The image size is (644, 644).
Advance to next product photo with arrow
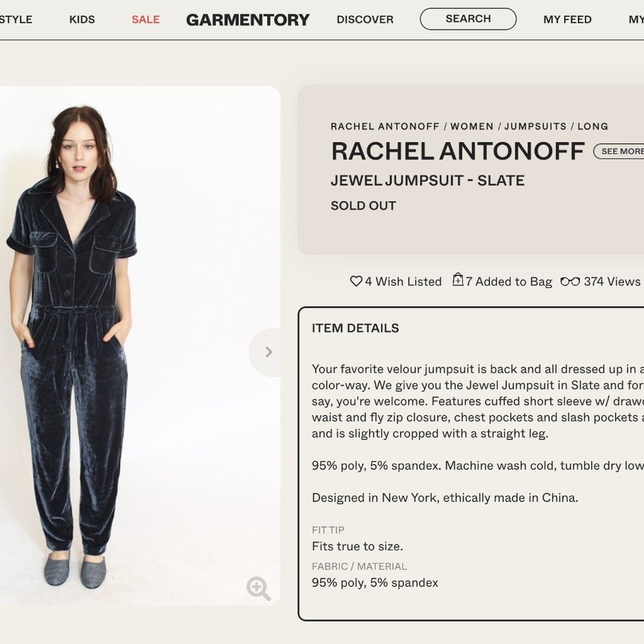268,352
